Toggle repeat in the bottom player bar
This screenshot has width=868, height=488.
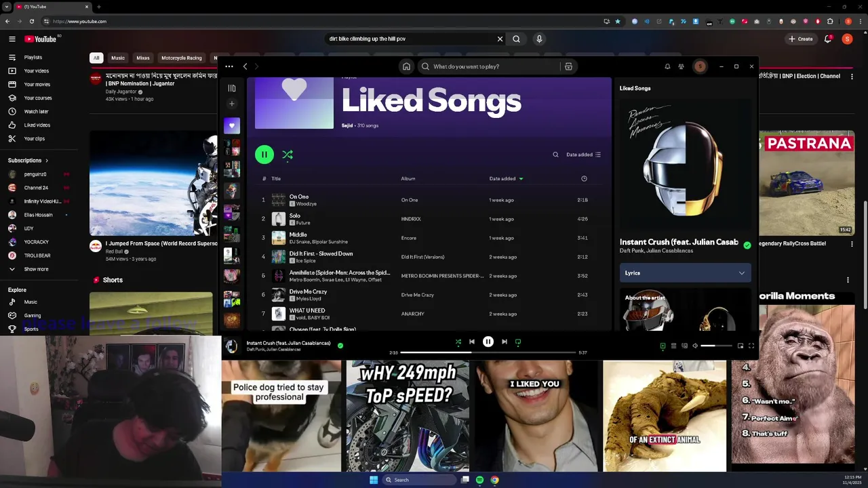click(x=518, y=342)
